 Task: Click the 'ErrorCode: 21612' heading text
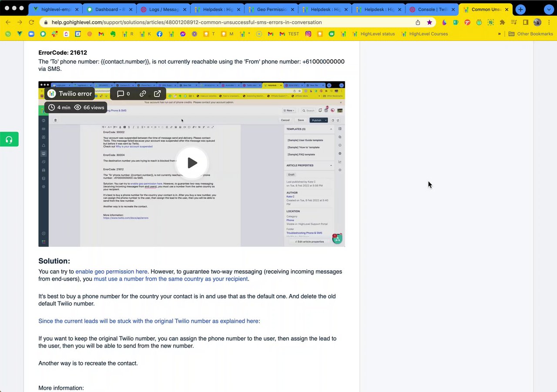(63, 53)
